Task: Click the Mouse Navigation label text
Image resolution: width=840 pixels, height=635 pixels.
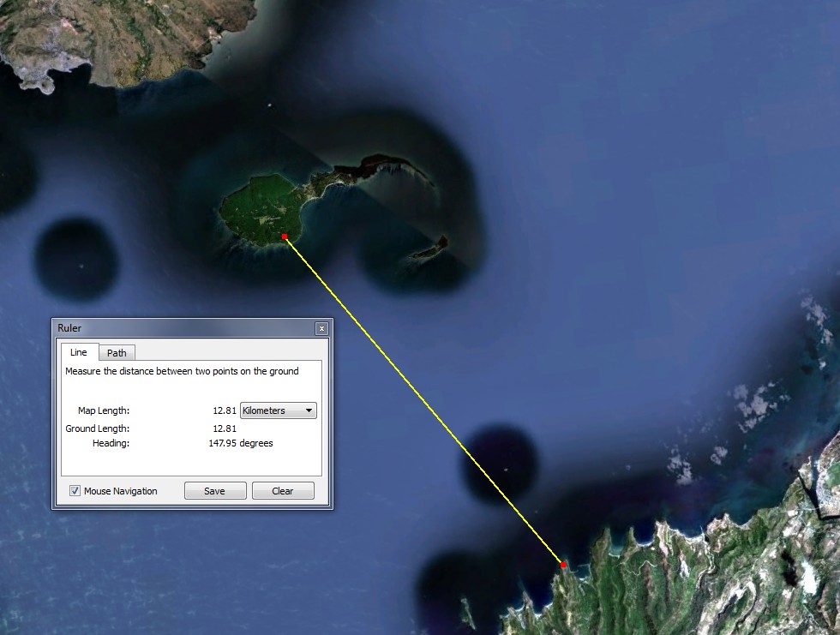Action: click(x=121, y=491)
